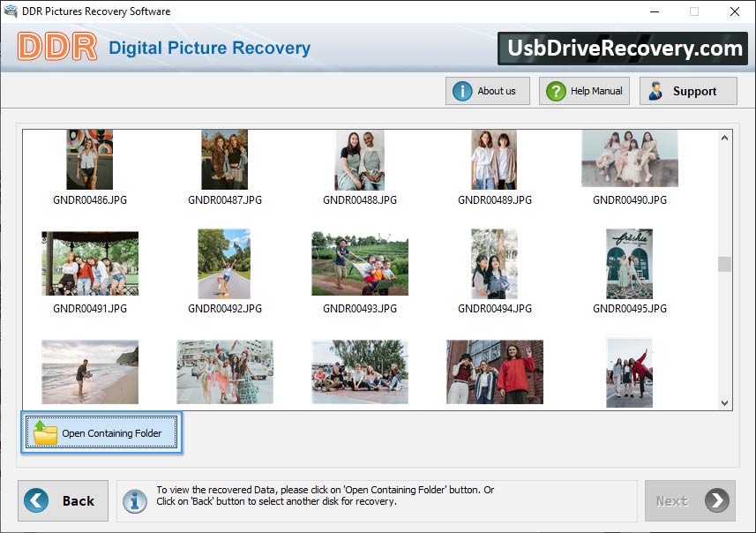Select the street group dancing thumbnail
Screen dimensions: 756x533
pyautogui.click(x=225, y=372)
